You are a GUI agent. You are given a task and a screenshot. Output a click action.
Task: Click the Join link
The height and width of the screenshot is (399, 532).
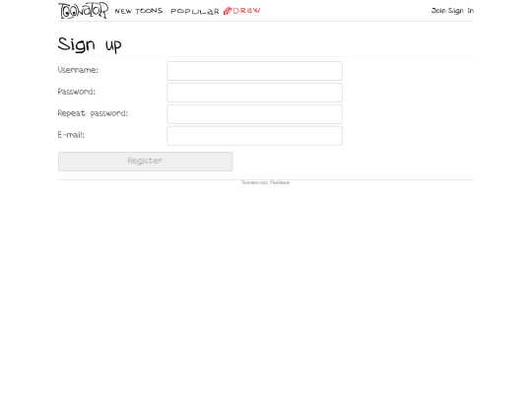(438, 11)
